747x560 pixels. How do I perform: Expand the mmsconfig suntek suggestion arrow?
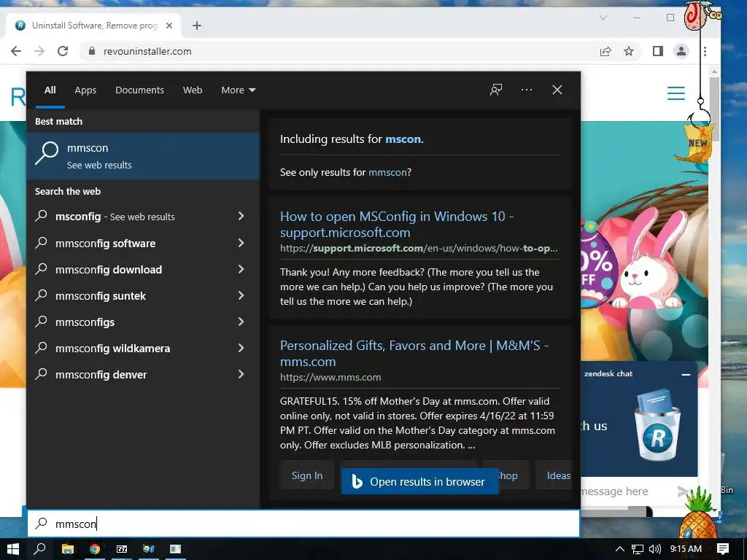pos(241,295)
